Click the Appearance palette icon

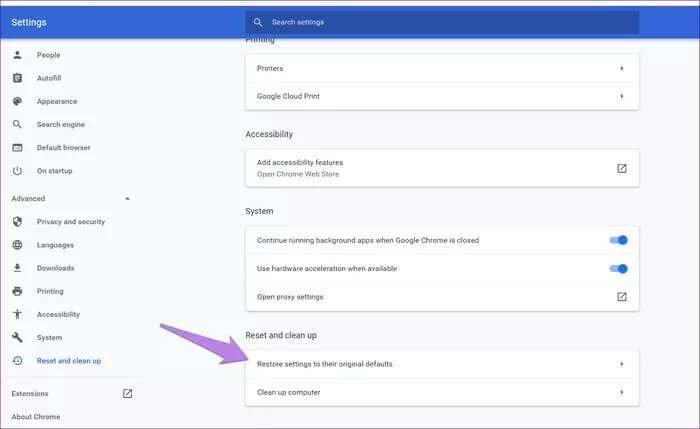17,101
